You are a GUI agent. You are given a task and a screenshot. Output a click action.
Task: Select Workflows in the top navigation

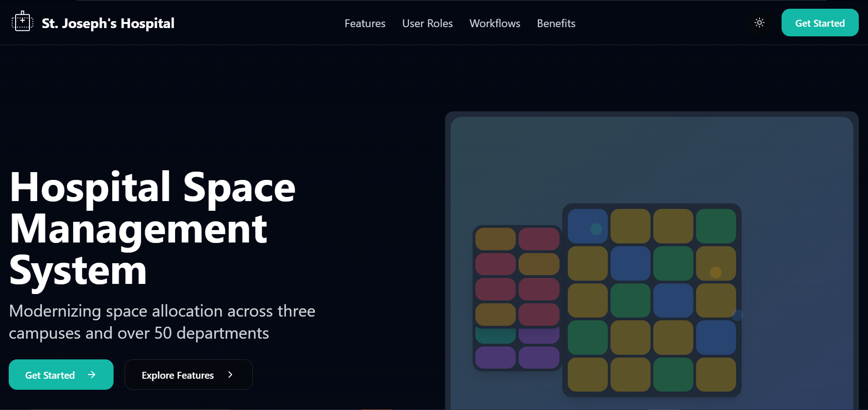tap(495, 23)
